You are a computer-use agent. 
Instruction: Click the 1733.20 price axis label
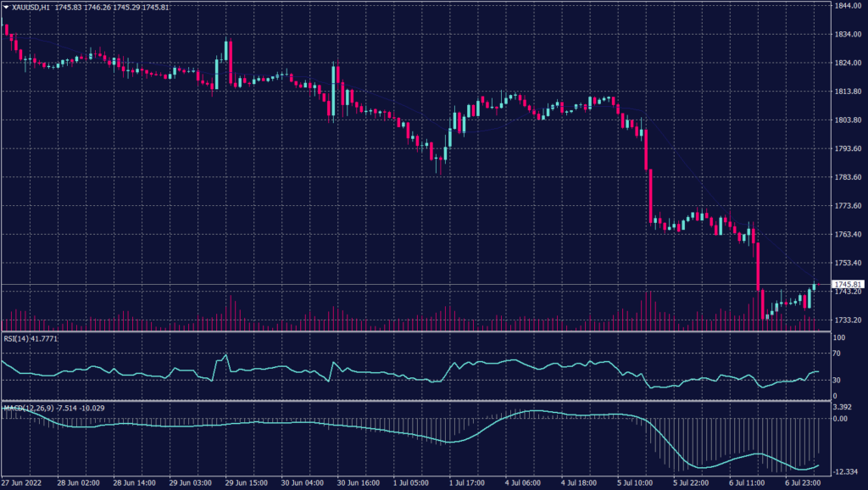pos(847,321)
